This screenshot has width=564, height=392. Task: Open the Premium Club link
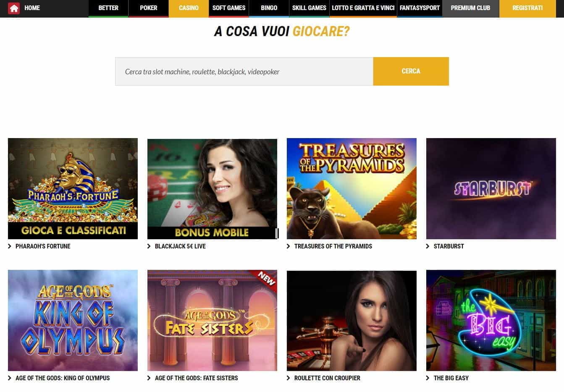tap(470, 8)
